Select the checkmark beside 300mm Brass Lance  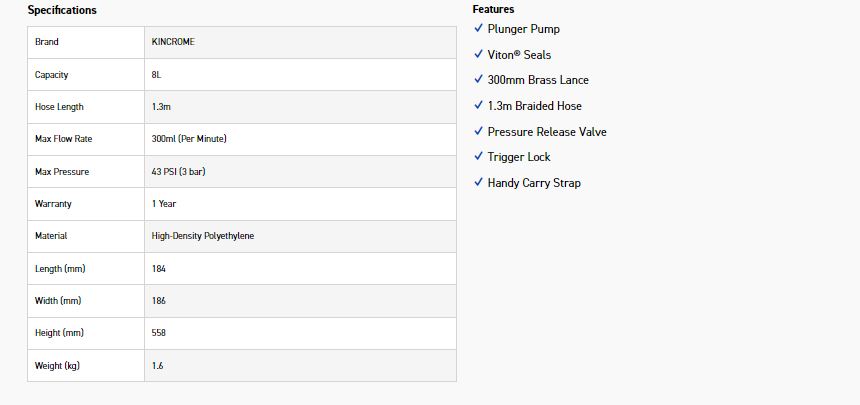click(478, 80)
